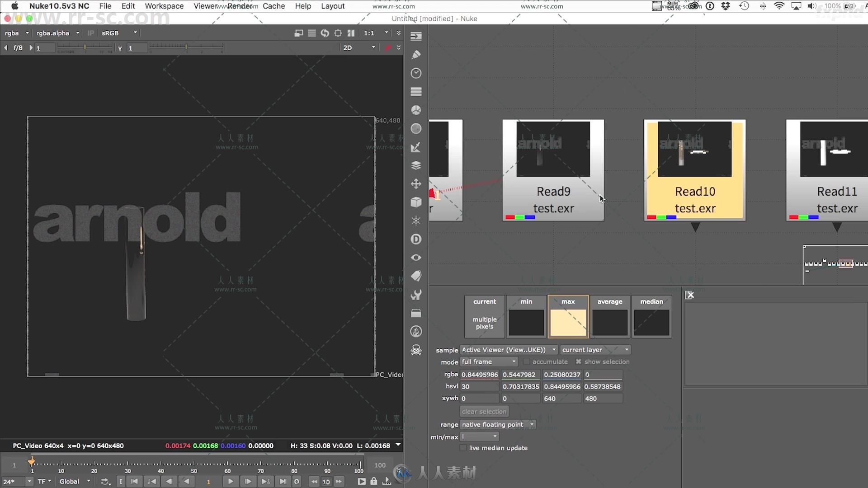This screenshot has width=868, height=488.
Task: Open the Channel nodes stacked bars icon
Action: pos(416,92)
